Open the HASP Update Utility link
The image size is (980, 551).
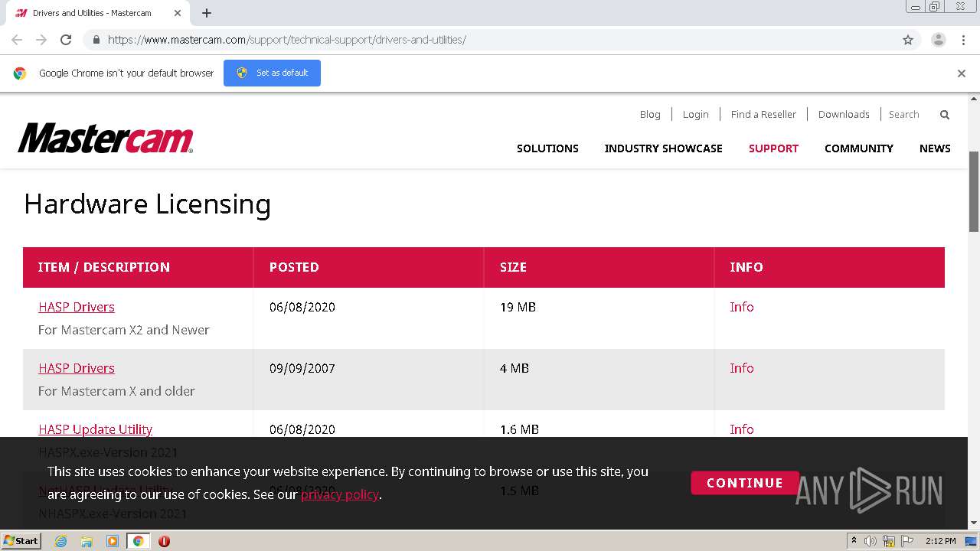(96, 429)
